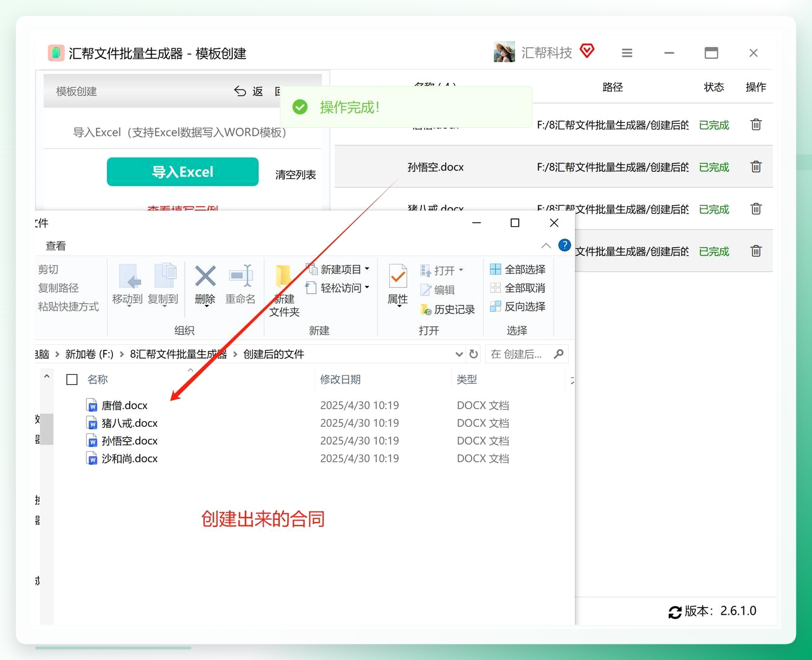Click 全部选择 in the ribbon
Screen dimensions: 812x660
point(518,269)
